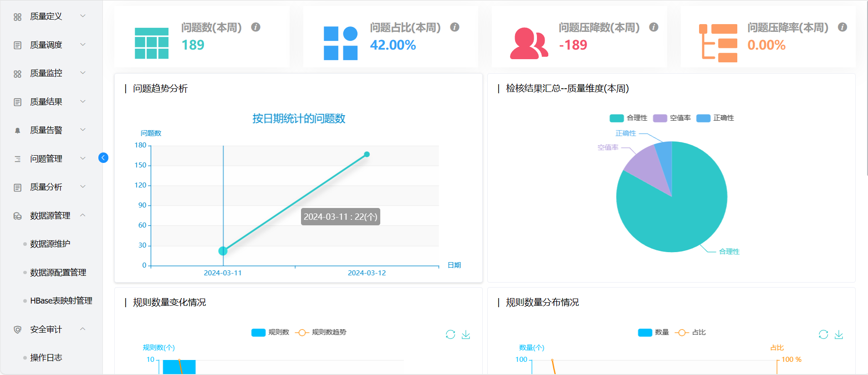Show info for 问题压降率(本周)
Screen dimensions: 868x375
[x=842, y=27]
